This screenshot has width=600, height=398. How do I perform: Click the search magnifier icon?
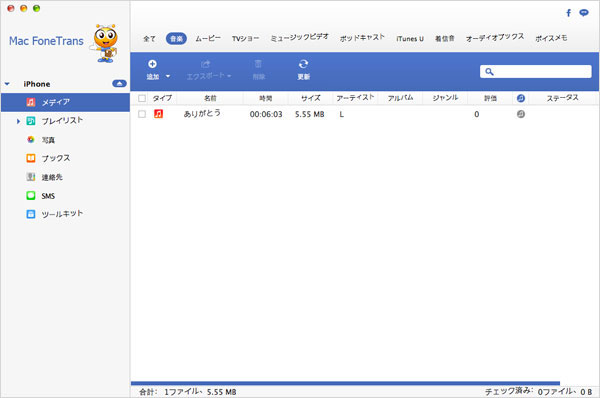click(489, 72)
